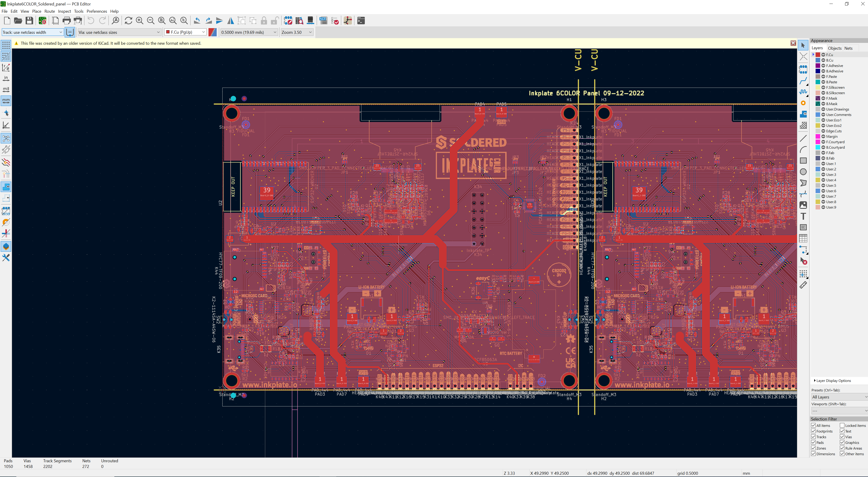
Task: Enable the Locked items filter checkbox
Action: pyautogui.click(x=842, y=425)
